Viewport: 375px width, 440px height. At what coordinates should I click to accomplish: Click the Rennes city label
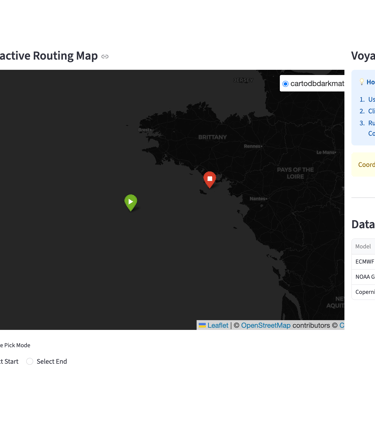pos(253,146)
